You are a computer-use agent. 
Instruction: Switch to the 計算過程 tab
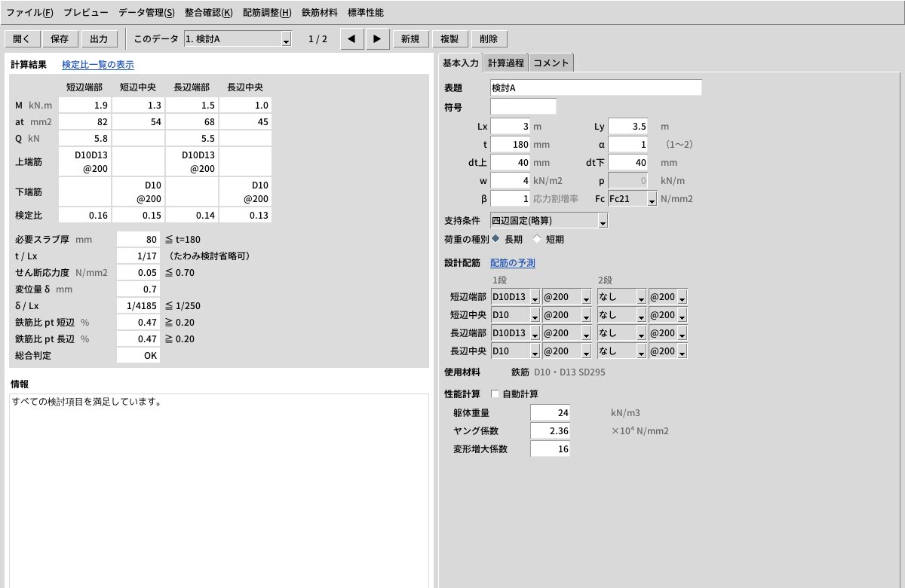tap(505, 63)
